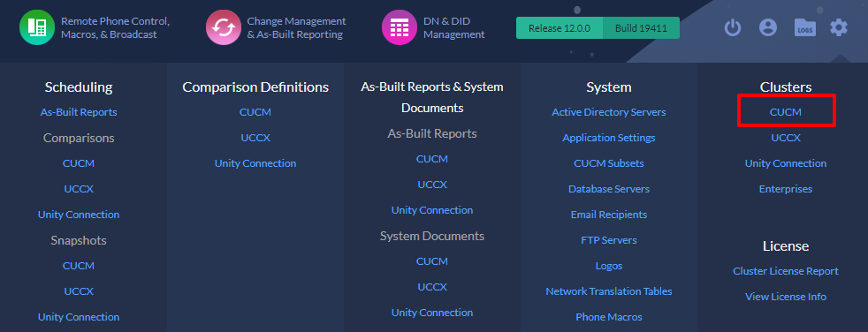Open CUCM under As-Built Reports subsection

[431, 159]
